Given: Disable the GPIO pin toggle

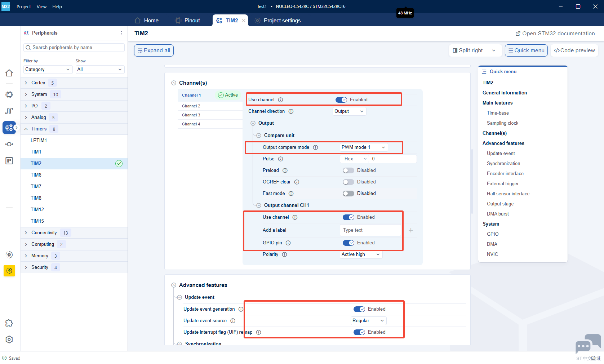Looking at the screenshot, I should pos(348,243).
